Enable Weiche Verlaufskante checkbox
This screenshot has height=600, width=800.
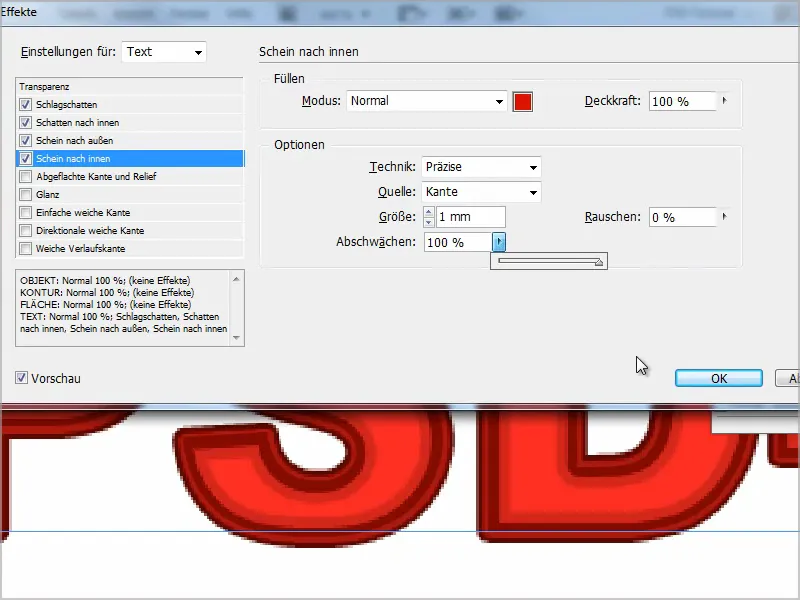(x=25, y=248)
